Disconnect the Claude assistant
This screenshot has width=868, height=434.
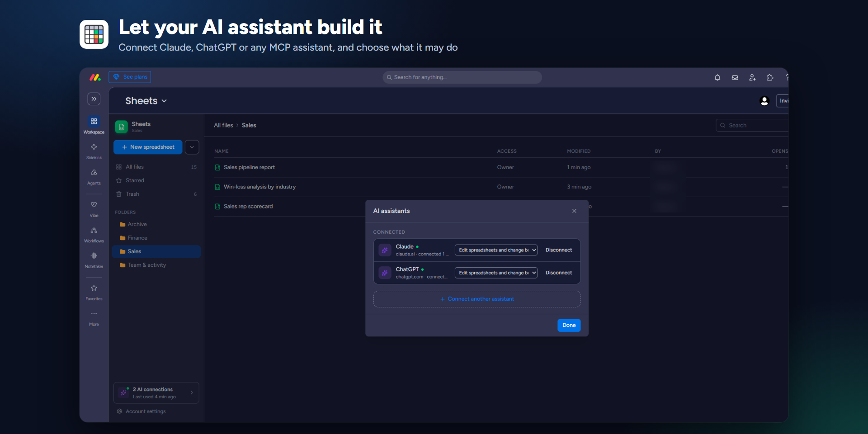tap(559, 250)
